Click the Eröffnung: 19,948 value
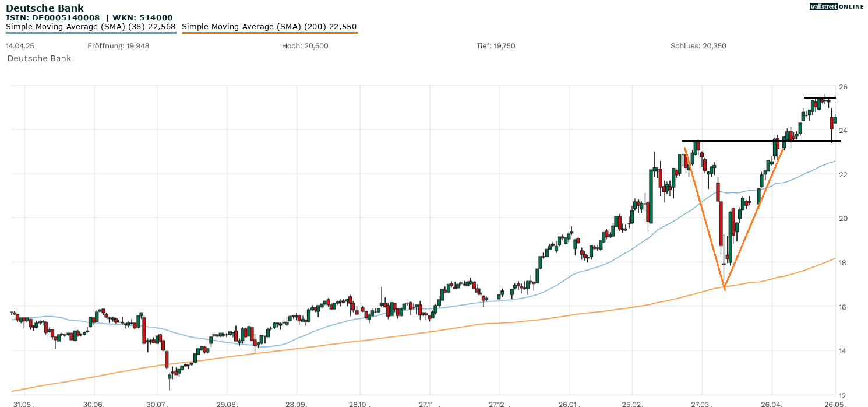 click(x=118, y=46)
